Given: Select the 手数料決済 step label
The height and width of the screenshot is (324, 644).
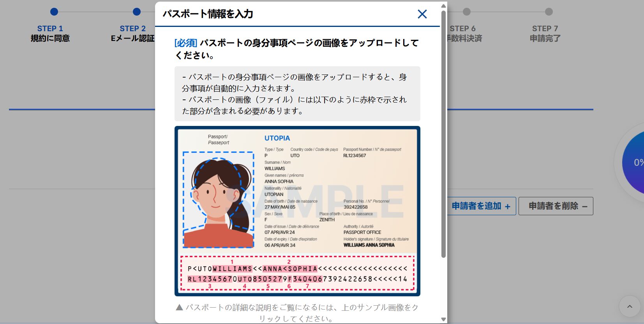Looking at the screenshot, I should (465, 38).
